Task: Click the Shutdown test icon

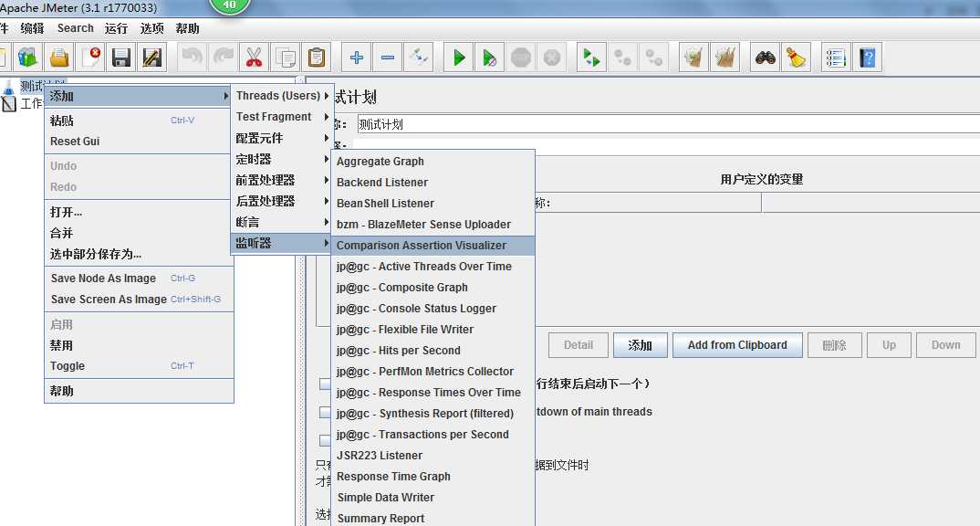Action: click(x=552, y=58)
